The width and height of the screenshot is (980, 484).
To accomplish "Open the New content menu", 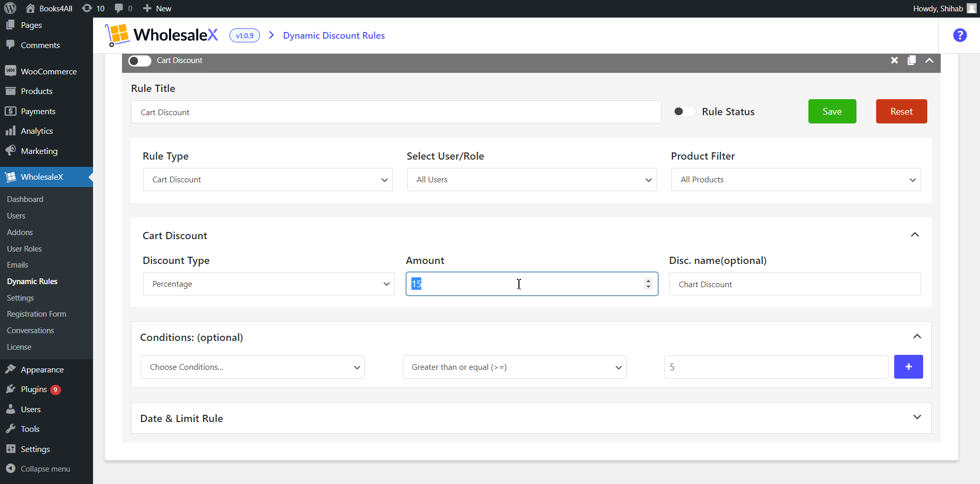I will (x=157, y=8).
